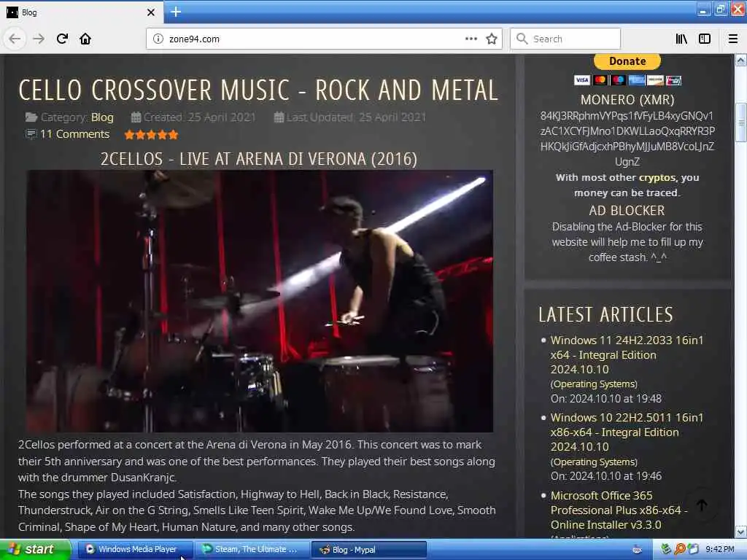Open the Windows start menu
747x560 pixels.
36,550
